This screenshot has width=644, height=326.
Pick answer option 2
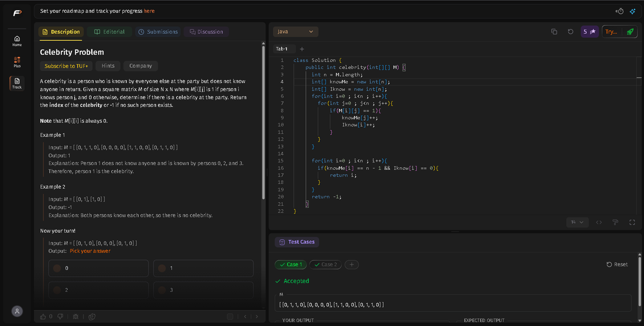(98, 290)
